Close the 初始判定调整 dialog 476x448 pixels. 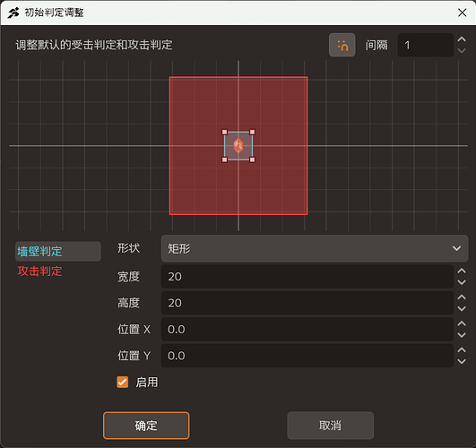click(462, 13)
